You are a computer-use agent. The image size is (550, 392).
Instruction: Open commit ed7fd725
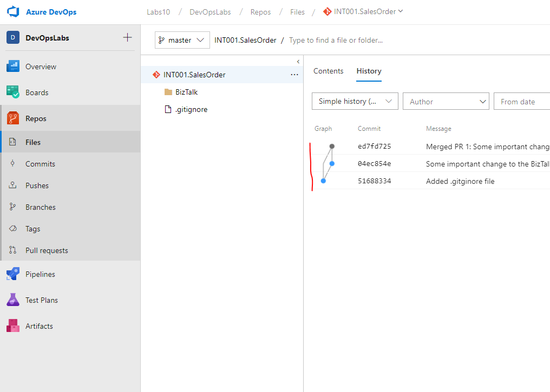(374, 147)
